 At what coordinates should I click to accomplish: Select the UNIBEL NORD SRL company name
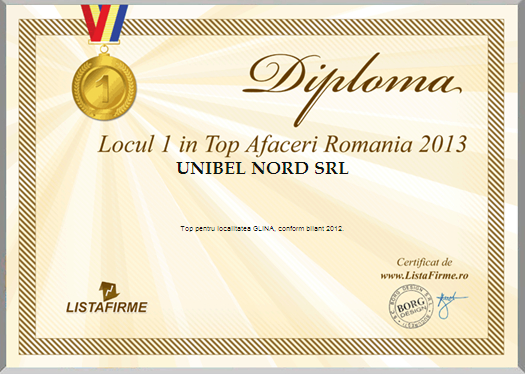click(x=263, y=169)
